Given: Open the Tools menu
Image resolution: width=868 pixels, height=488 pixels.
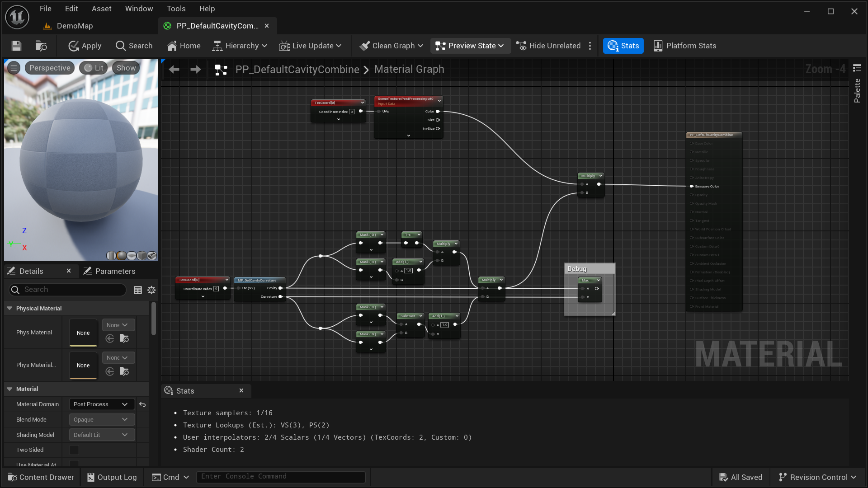Looking at the screenshot, I should click(x=176, y=9).
